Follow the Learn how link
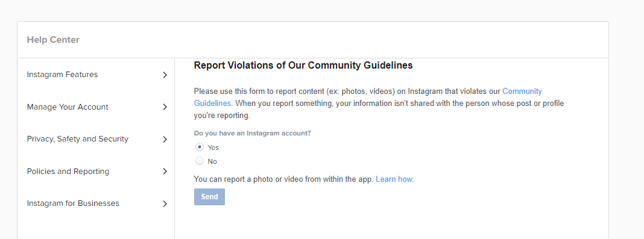644x239 pixels. click(x=394, y=179)
